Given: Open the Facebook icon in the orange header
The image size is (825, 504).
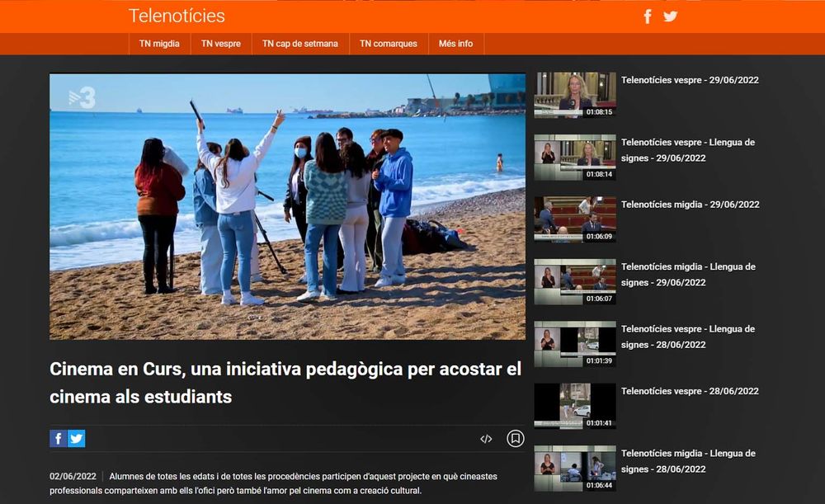Looking at the screenshot, I should coord(648,16).
